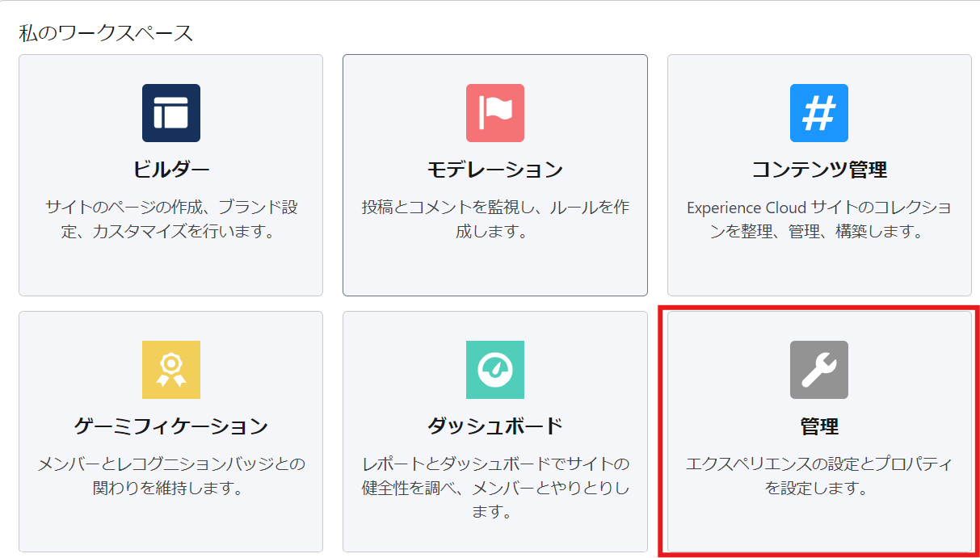Click empty area below the Moderation description
The image size is (980, 558).
tap(494, 268)
